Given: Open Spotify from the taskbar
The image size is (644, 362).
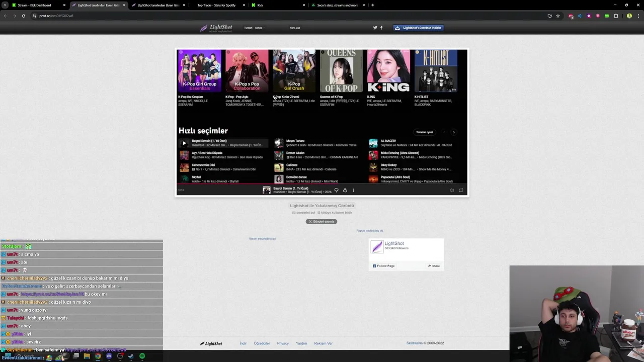Looking at the screenshot, I should tap(142, 356).
